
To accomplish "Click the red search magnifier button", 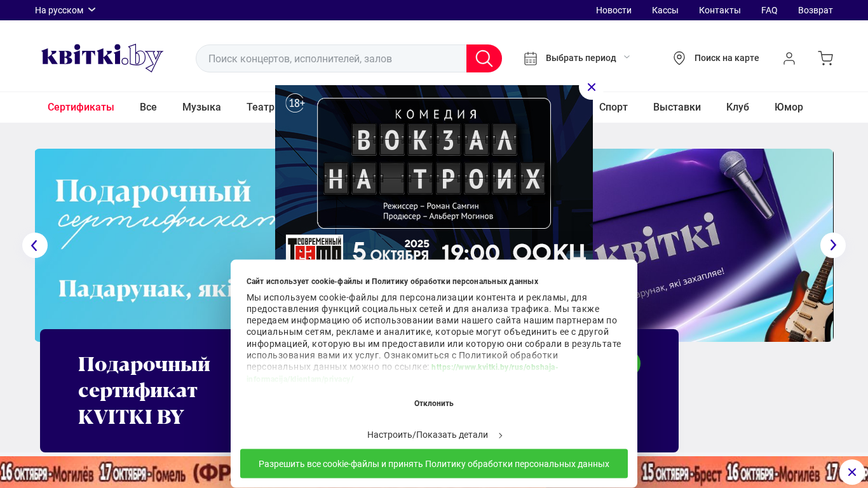I will (484, 58).
